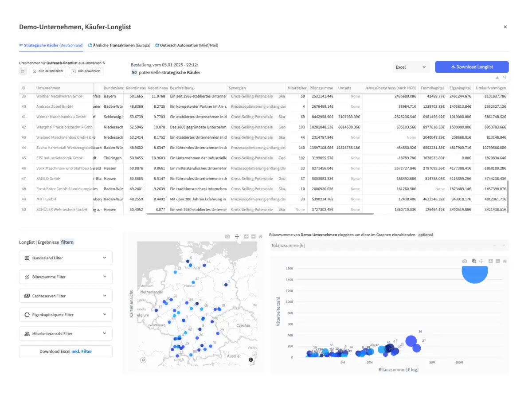This screenshot has height=399, width=532.
Task: Expand the Eigenkapitalquote Filter
Action: coord(66,315)
